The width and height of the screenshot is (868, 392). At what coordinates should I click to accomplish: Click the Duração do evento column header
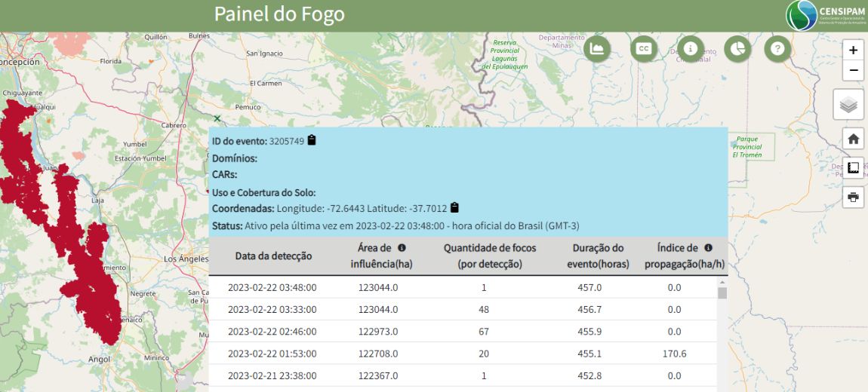click(598, 256)
